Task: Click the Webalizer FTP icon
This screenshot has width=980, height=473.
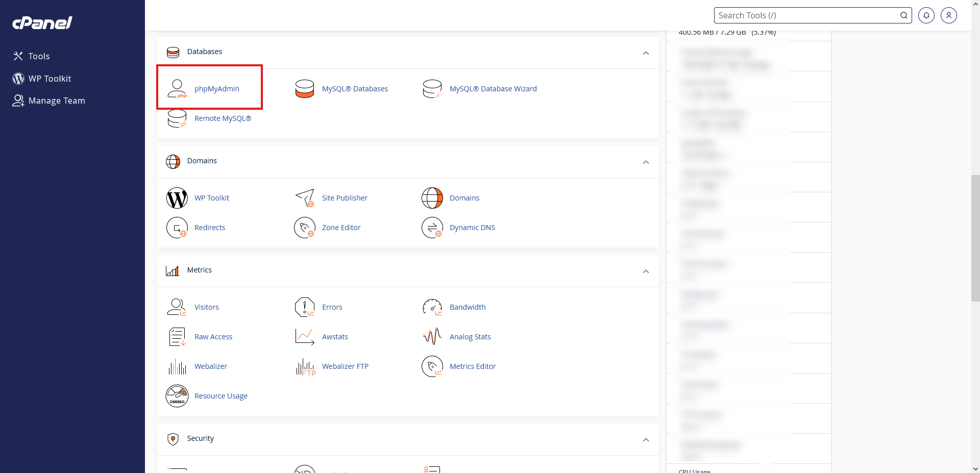Action: coord(306,366)
